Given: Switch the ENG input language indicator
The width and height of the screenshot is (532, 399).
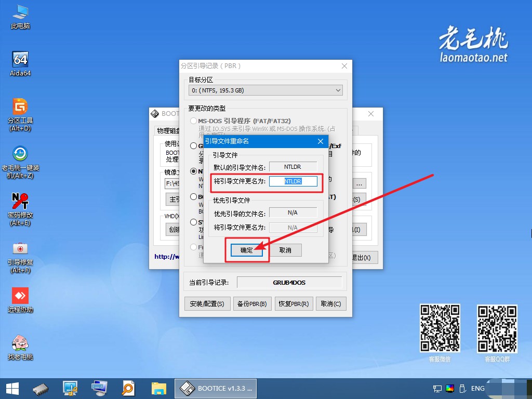Looking at the screenshot, I should click(478, 389).
